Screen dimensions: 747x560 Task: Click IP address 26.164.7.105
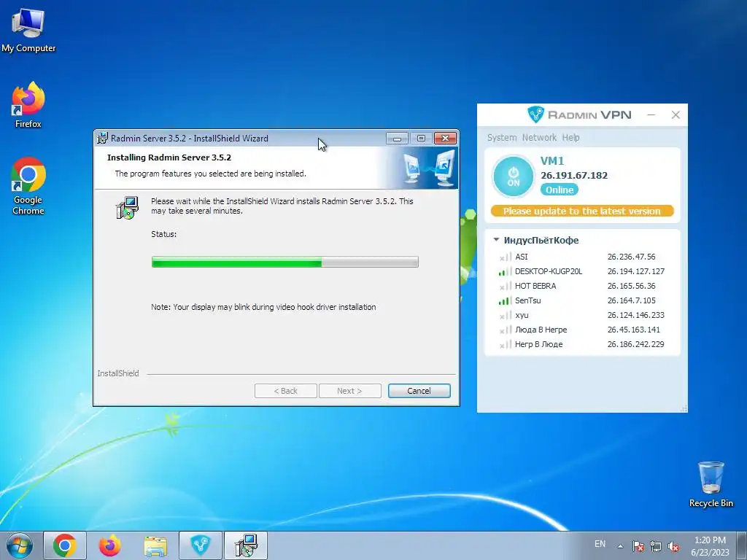(x=631, y=300)
